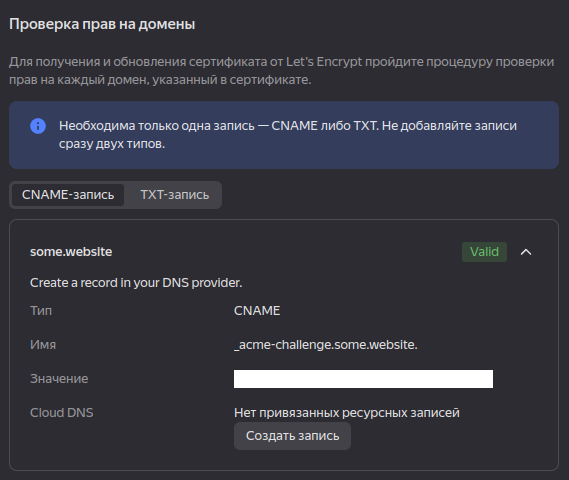Collapse the some.website domain section
Image resolution: width=569 pixels, height=480 pixels.
[526, 252]
